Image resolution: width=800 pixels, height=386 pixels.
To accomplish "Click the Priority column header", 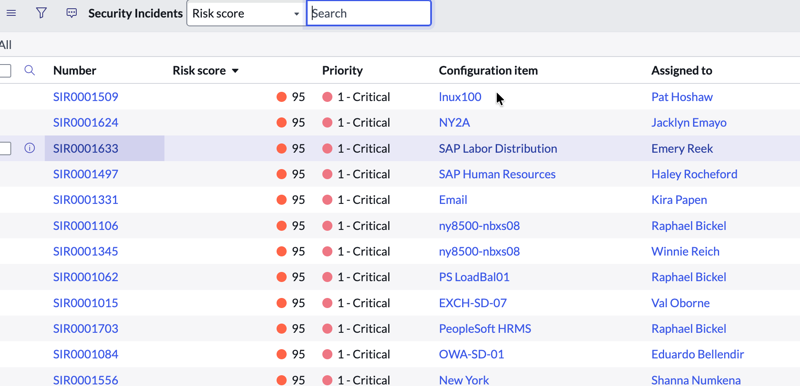I will click(342, 70).
